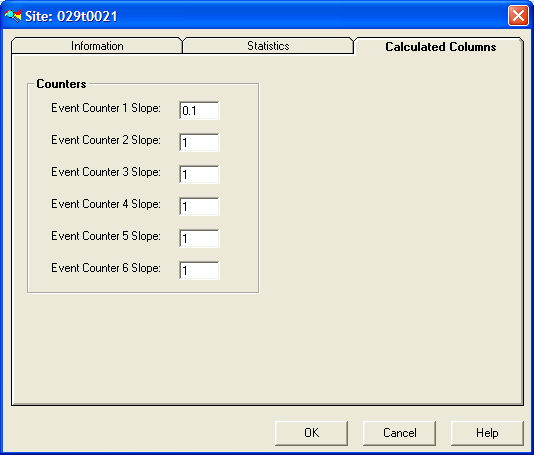Image resolution: width=534 pixels, height=455 pixels.
Task: Select the Event Counter 3 Slope box
Action: (199, 174)
